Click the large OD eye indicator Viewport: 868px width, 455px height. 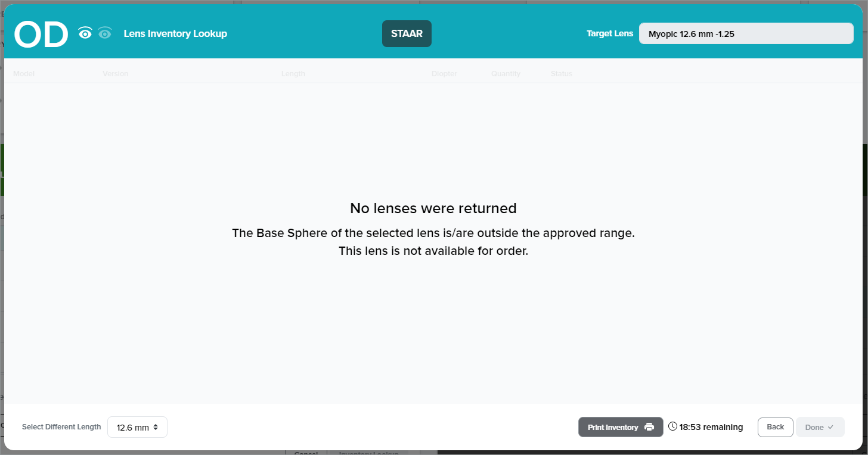pos(41,35)
